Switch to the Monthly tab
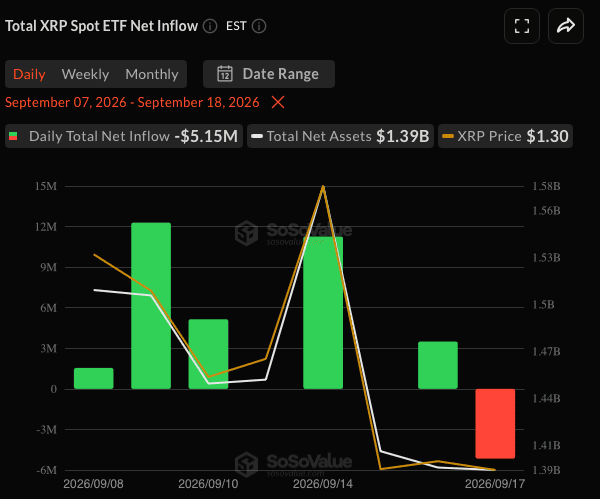Viewport: 600px width, 499px height. [152, 74]
